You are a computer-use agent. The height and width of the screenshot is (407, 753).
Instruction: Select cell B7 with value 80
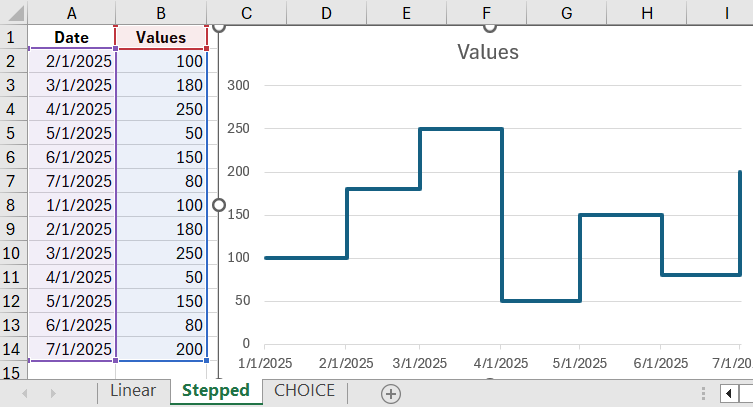tap(161, 181)
